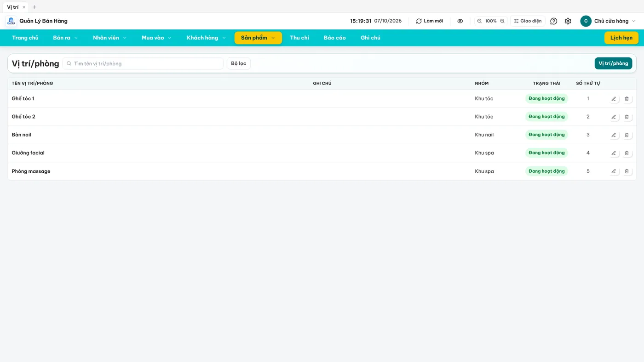Open the Chủ cửa hàng account dropdown
The image size is (644, 362).
pyautogui.click(x=608, y=21)
